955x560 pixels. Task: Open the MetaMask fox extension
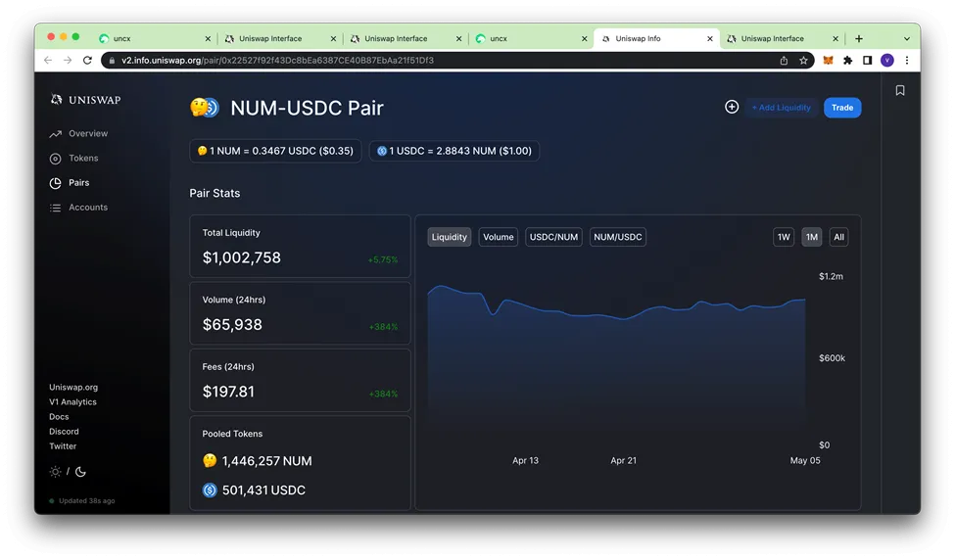(x=829, y=61)
